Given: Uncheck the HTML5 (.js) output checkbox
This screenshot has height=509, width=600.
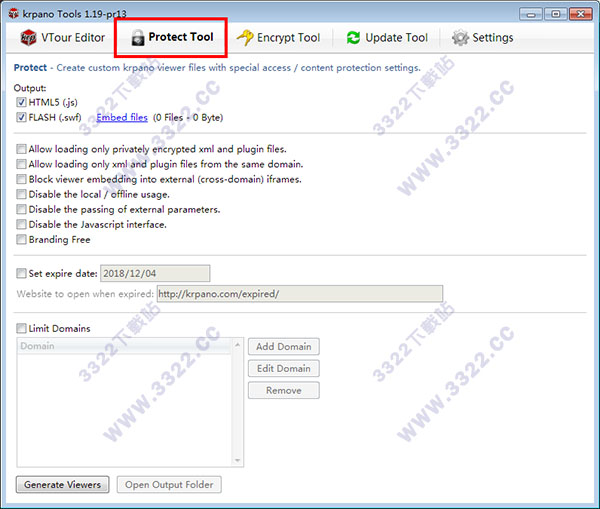Looking at the screenshot, I should [21, 102].
